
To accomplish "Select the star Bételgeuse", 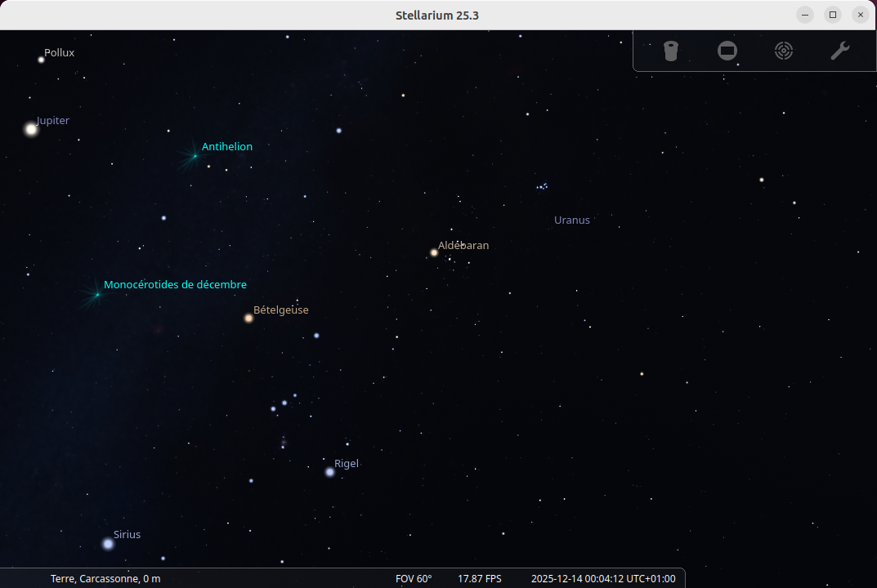I will [x=248, y=318].
